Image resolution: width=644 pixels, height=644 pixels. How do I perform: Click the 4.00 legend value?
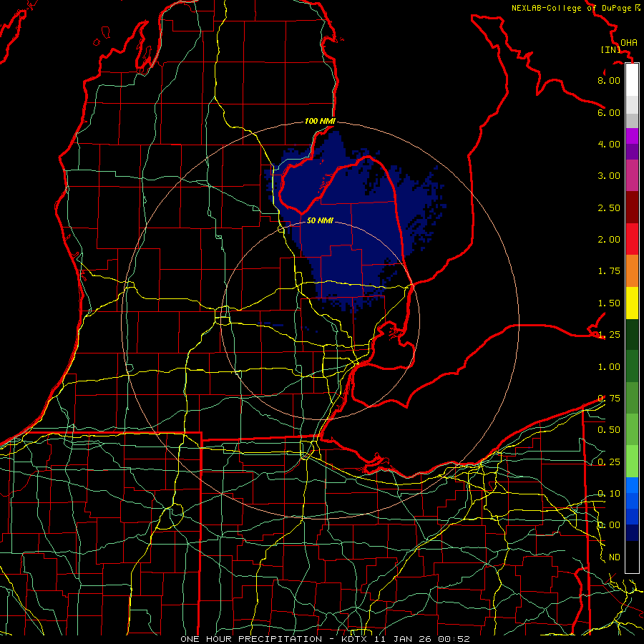609,144
